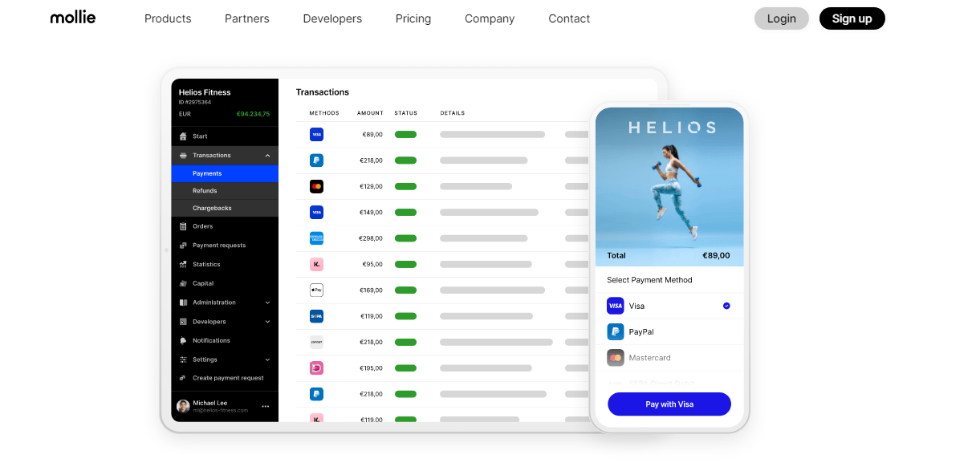980x467 pixels.
Task: Click the PayPal icon in phone payment list
Action: [616, 331]
